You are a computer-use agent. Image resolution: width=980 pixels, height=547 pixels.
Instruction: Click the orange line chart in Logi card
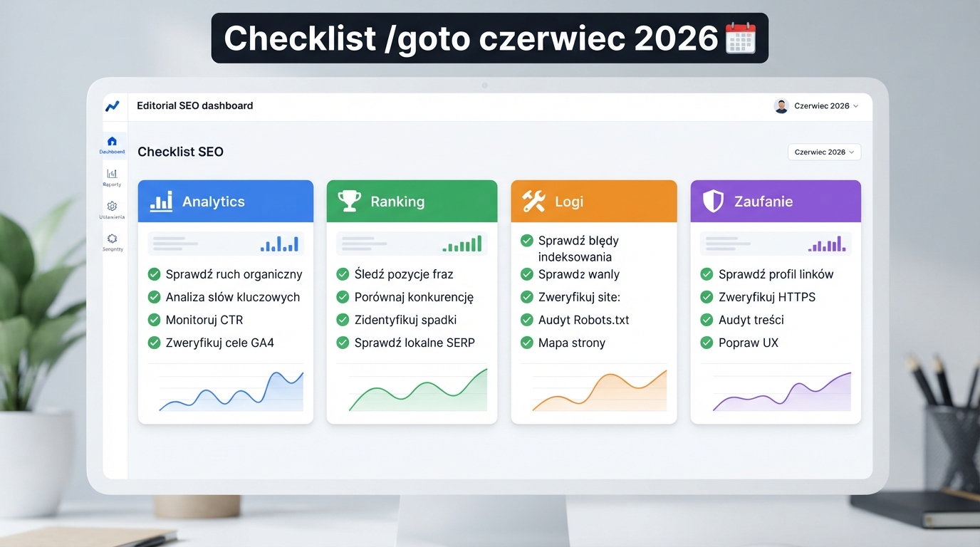coord(599,390)
